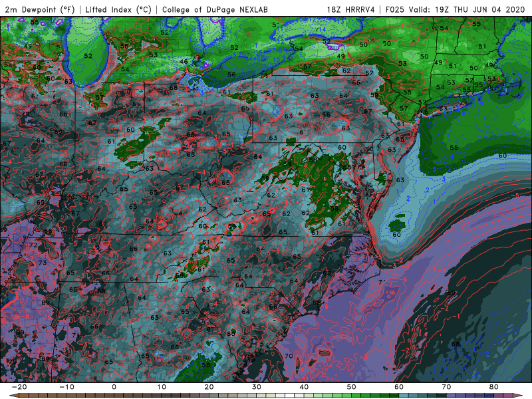Click the 50 label on the color scale
Image resolution: width=532 pixels, height=399 pixels.
point(352,387)
